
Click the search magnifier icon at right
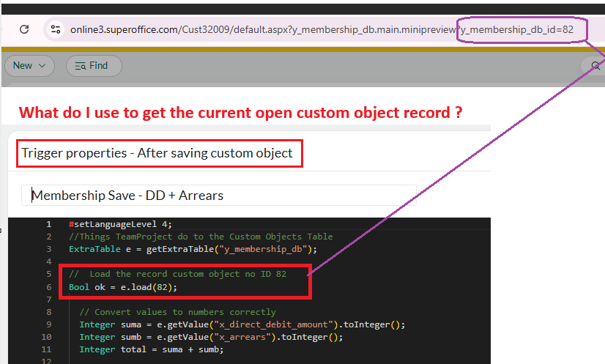[x=595, y=66]
